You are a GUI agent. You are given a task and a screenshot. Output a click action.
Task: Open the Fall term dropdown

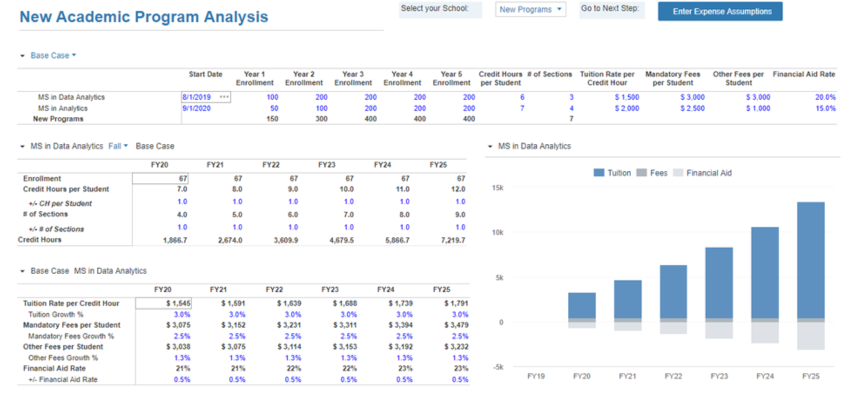coord(118,146)
